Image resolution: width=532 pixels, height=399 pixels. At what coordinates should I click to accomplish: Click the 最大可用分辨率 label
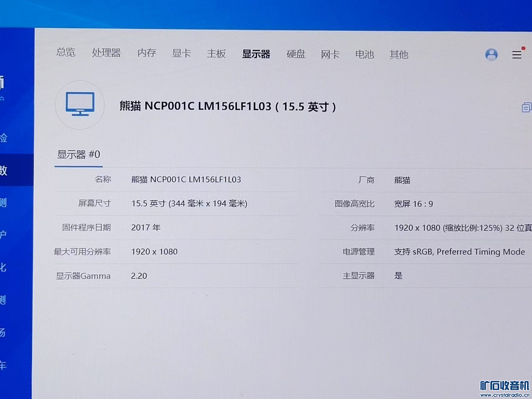click(82, 251)
